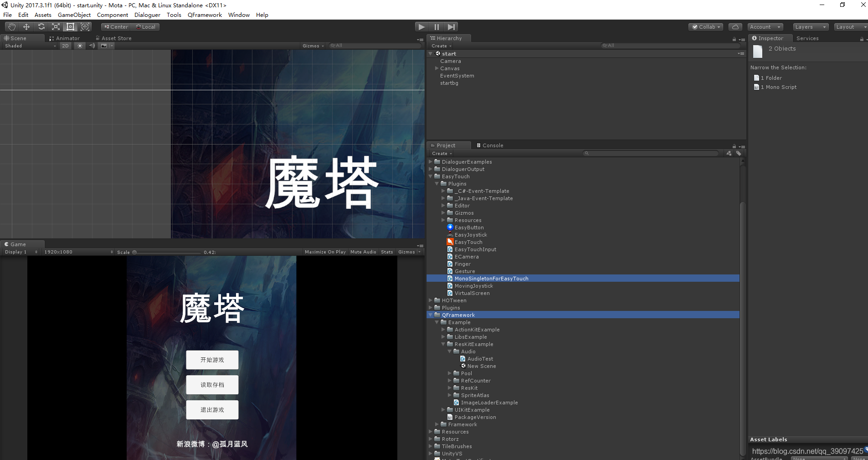Select the Rotate tool
Screen dimensions: 868x460
(41, 26)
